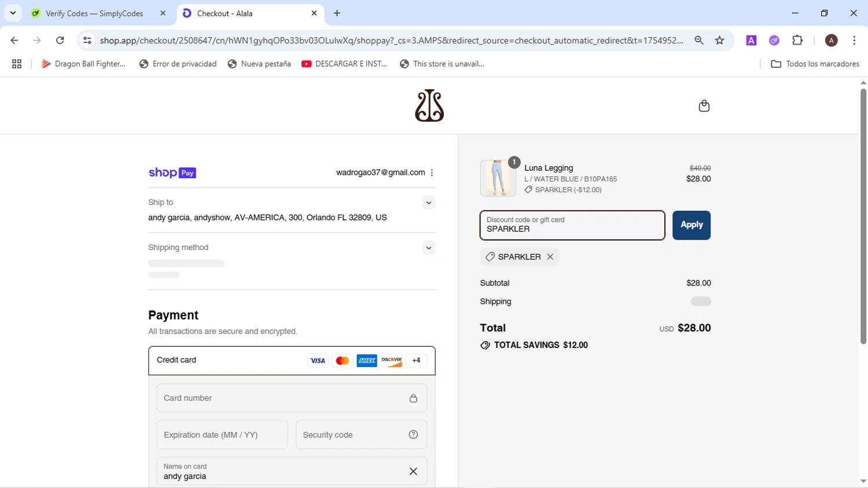Go forward to next page
The height and width of the screenshot is (488, 868).
pos(37,41)
